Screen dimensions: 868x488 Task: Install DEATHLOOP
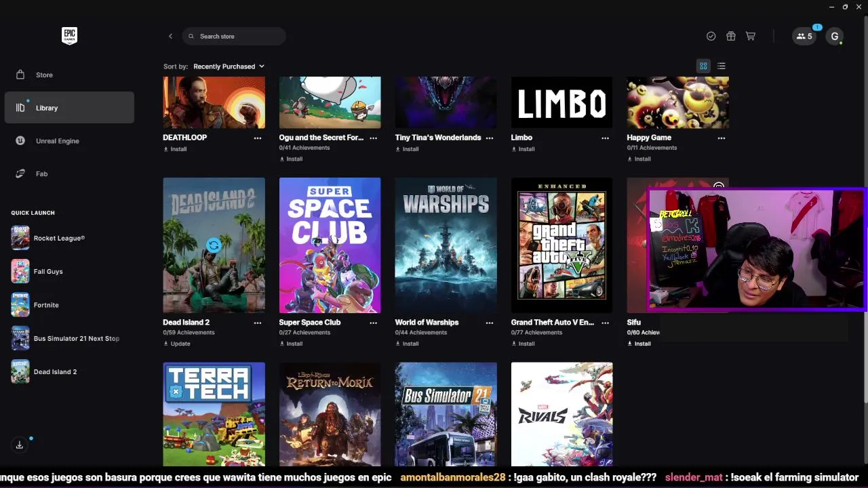(x=175, y=149)
